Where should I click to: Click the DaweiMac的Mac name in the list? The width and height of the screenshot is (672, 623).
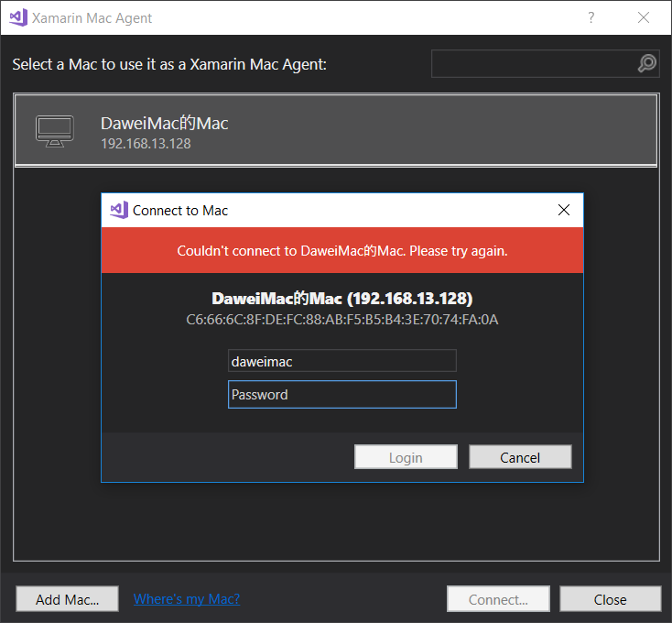point(164,124)
